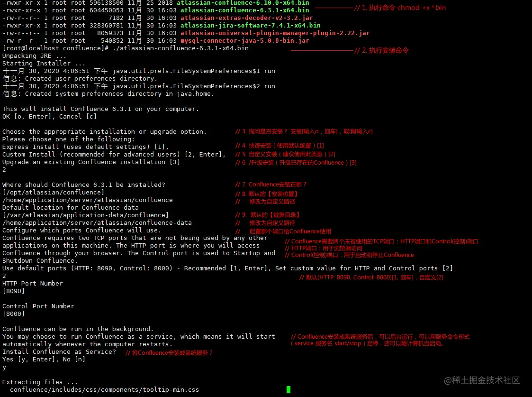The height and width of the screenshot is (397, 532).
Task: Click atlassian-universal-plugin-manager-plugin-2.22.jar filename
Action: pos(275,33)
